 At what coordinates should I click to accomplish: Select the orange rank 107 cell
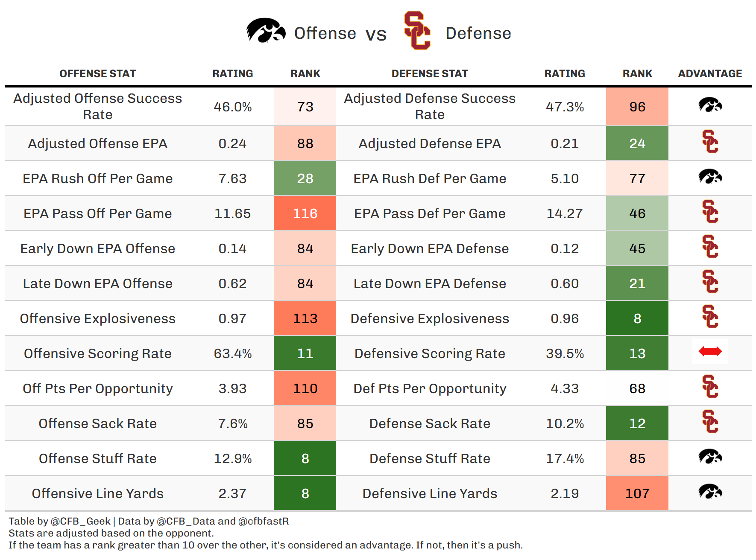pyautogui.click(x=637, y=493)
